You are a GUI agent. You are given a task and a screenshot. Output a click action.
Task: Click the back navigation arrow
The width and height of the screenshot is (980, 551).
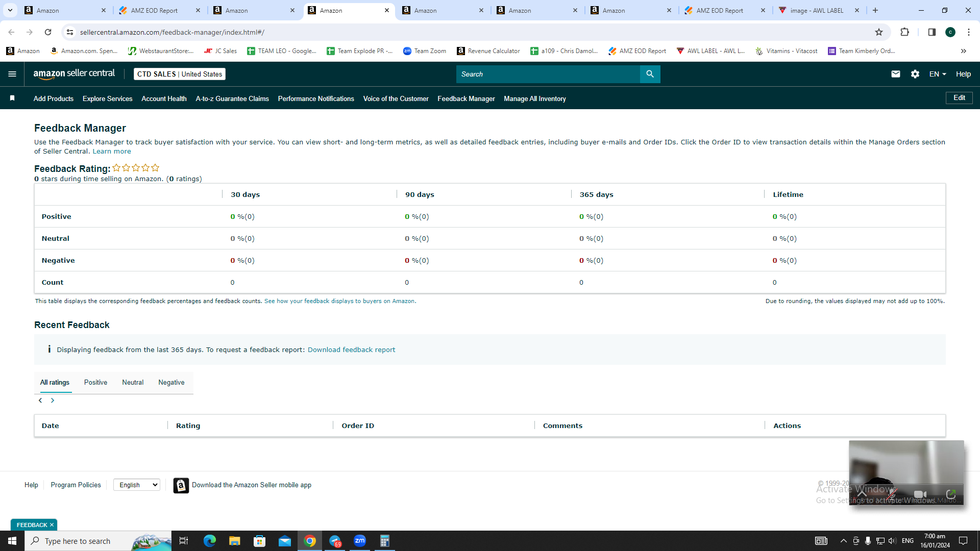(x=11, y=32)
